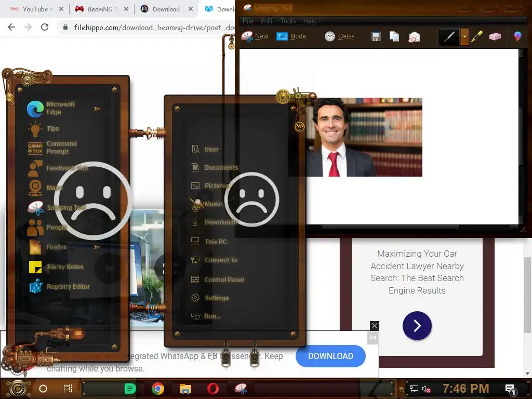532x399 pixels.
Task: Click Connect To in Start menu
Action: (x=214, y=260)
